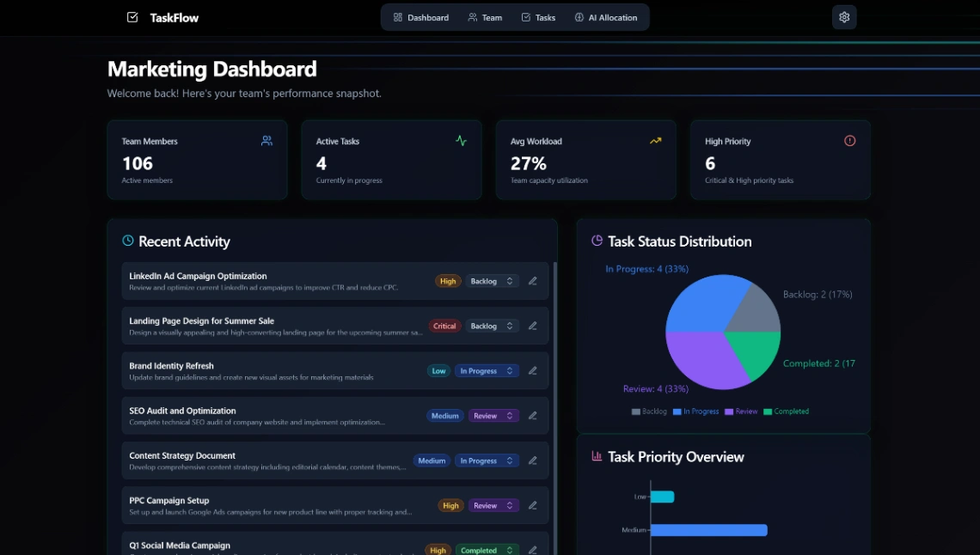Click the Team Members people icon
The height and width of the screenshot is (555, 980).
coord(266,141)
